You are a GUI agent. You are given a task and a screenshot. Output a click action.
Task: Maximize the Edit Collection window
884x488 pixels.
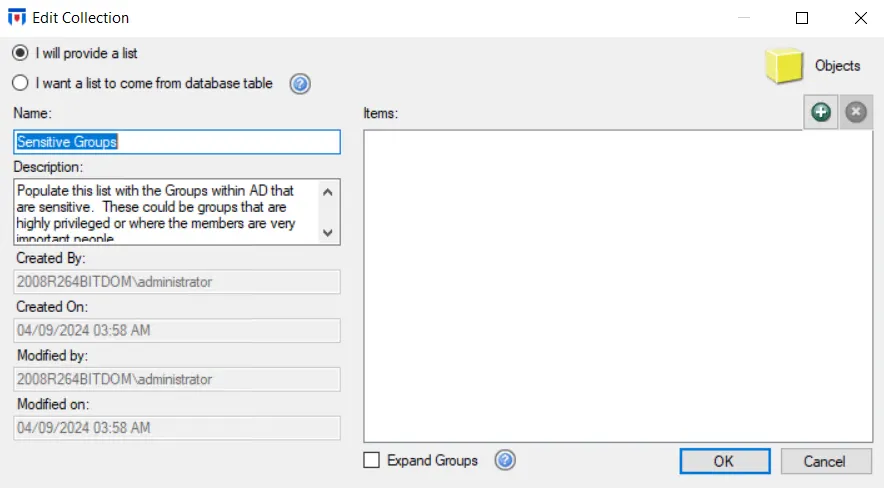[802, 18]
